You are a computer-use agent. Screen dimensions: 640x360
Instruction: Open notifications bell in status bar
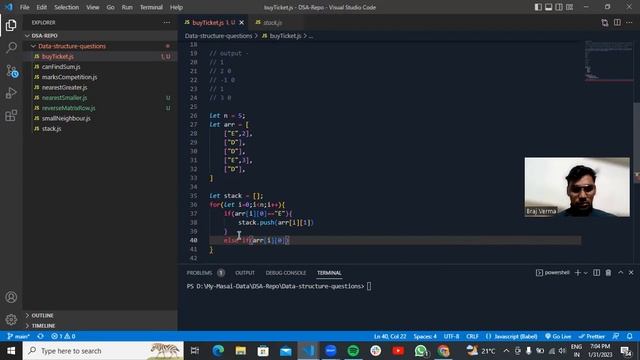pos(629,336)
